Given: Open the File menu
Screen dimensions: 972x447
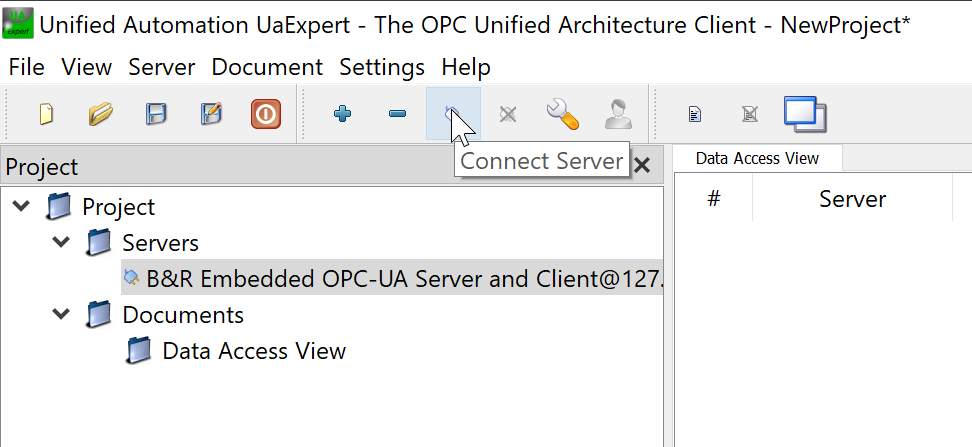Looking at the screenshot, I should pos(27,67).
